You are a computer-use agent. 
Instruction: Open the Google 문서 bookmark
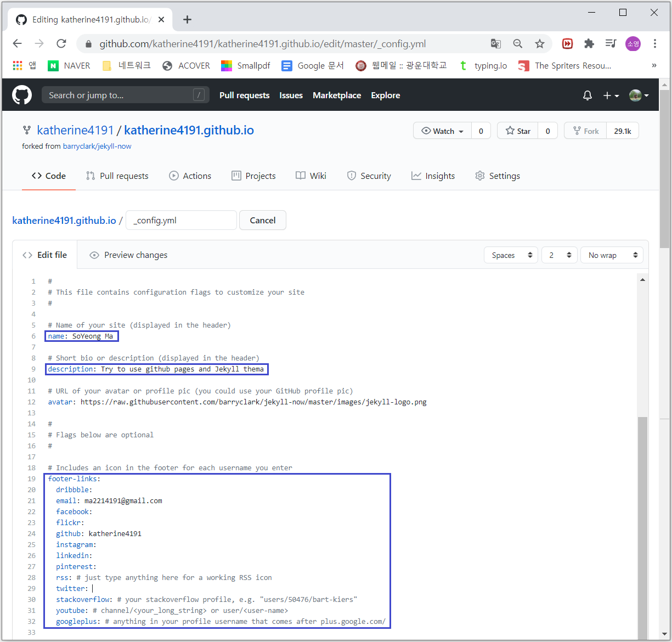[x=313, y=66]
